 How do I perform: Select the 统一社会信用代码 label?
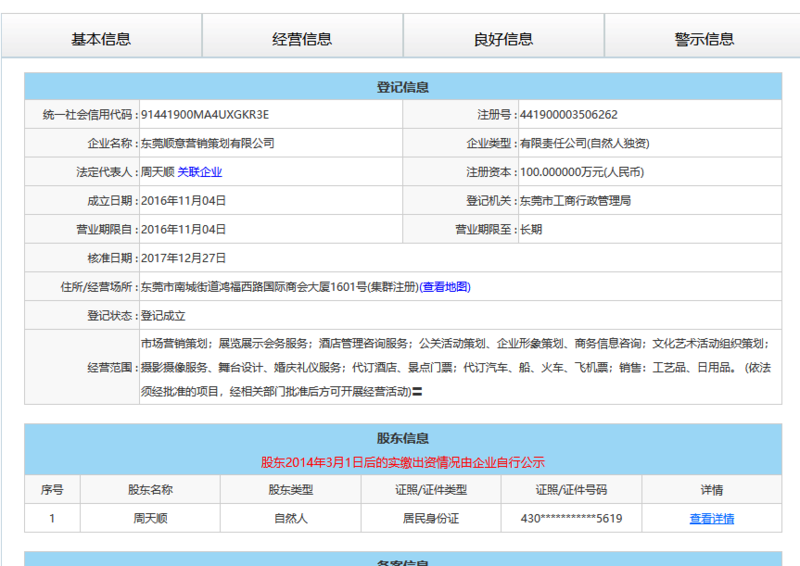tap(90, 114)
